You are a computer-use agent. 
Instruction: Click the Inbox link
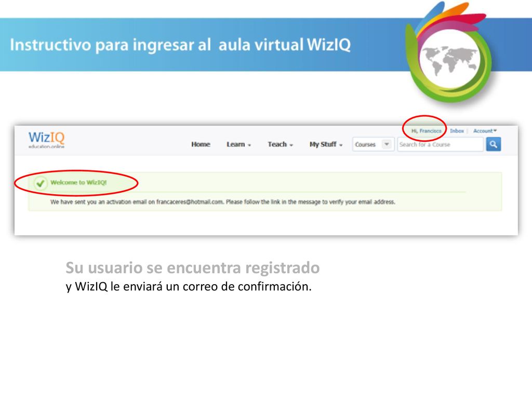pos(457,130)
